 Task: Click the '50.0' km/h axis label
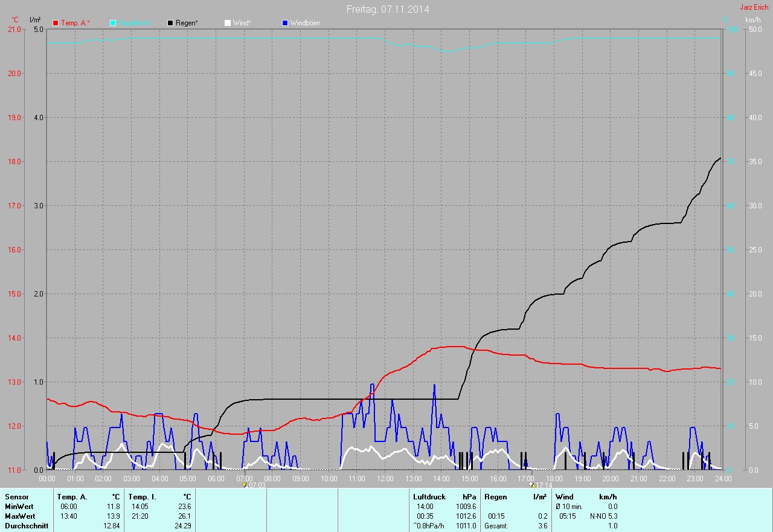pyautogui.click(x=755, y=30)
